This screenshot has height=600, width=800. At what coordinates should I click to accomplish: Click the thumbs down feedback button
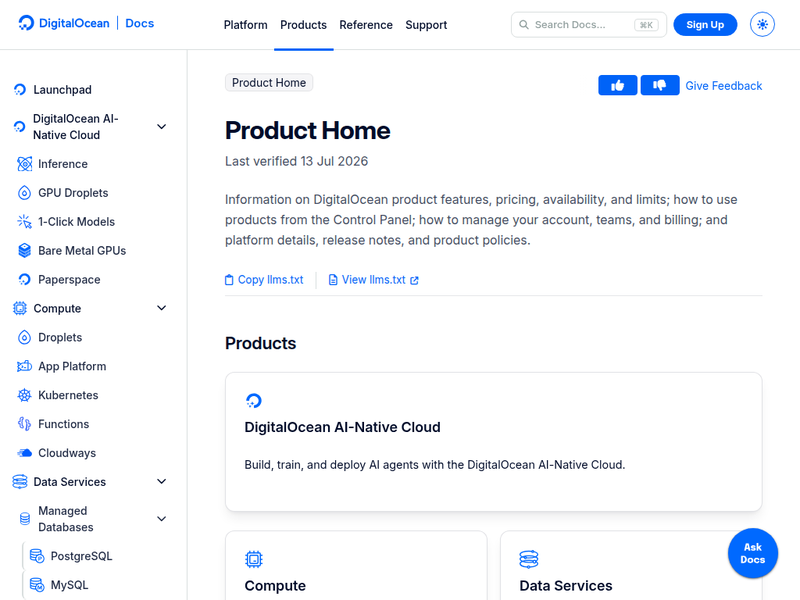click(x=660, y=85)
